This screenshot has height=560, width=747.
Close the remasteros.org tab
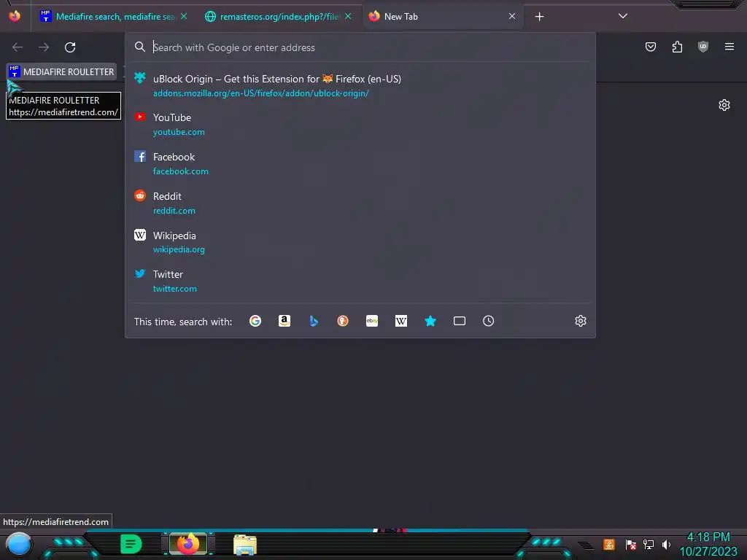pyautogui.click(x=348, y=17)
